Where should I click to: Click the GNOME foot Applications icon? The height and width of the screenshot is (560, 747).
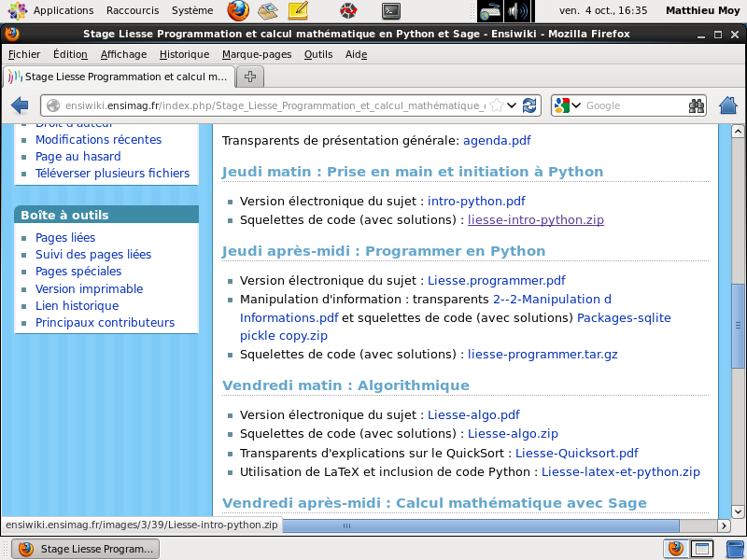pyautogui.click(x=18, y=10)
